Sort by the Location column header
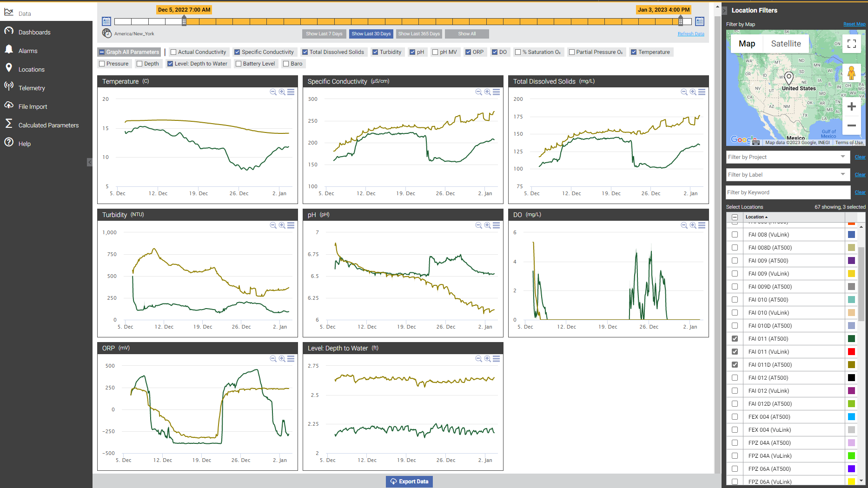 point(756,217)
